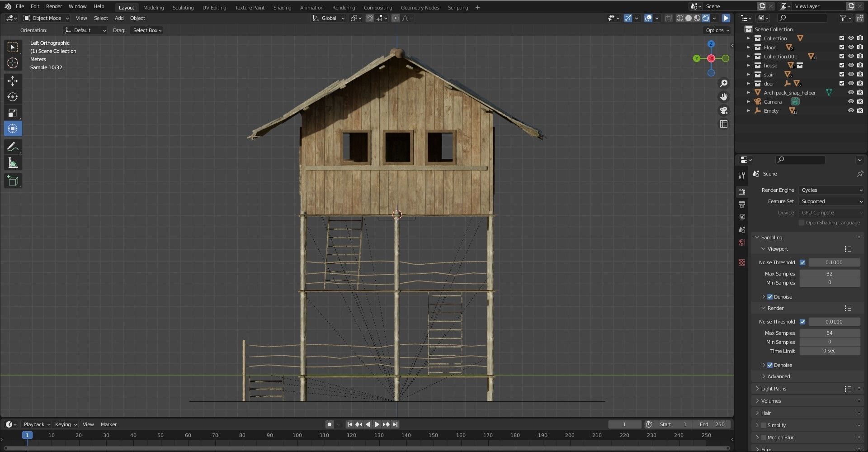Switch to solid viewport shading
This screenshot has height=452, width=868.
688,18
